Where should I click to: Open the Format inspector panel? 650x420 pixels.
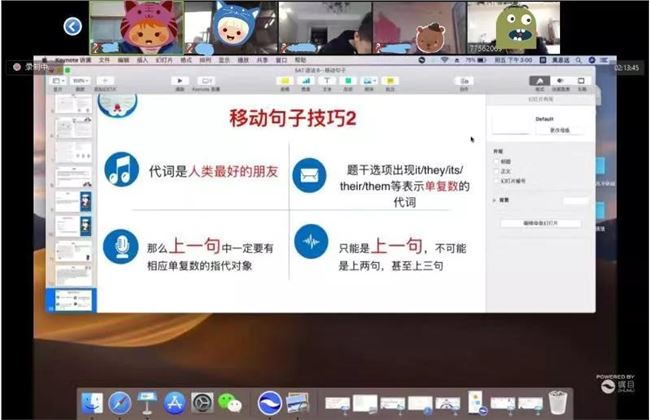tap(538, 80)
